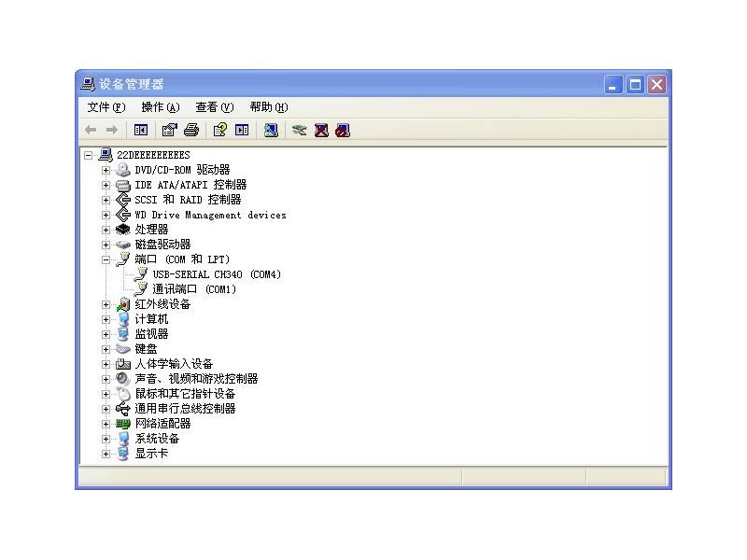Click the Print toolbar icon

point(190,131)
